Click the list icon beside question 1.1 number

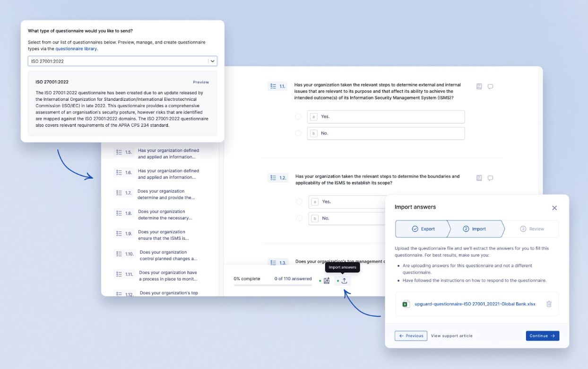click(x=273, y=86)
